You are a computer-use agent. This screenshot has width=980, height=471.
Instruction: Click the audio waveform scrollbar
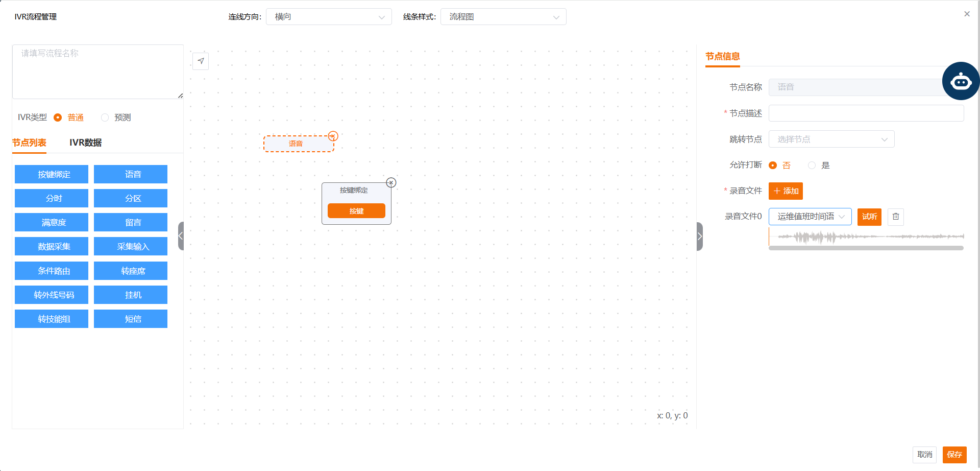(866, 248)
